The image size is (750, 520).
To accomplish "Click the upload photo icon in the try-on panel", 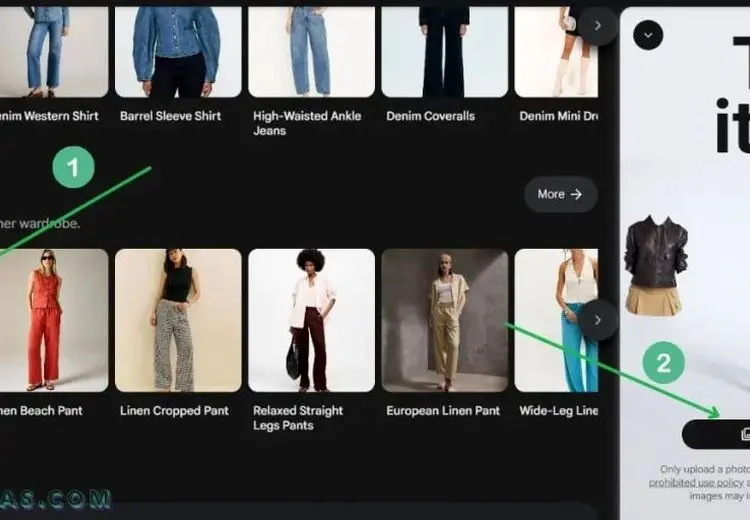I will [x=744, y=434].
